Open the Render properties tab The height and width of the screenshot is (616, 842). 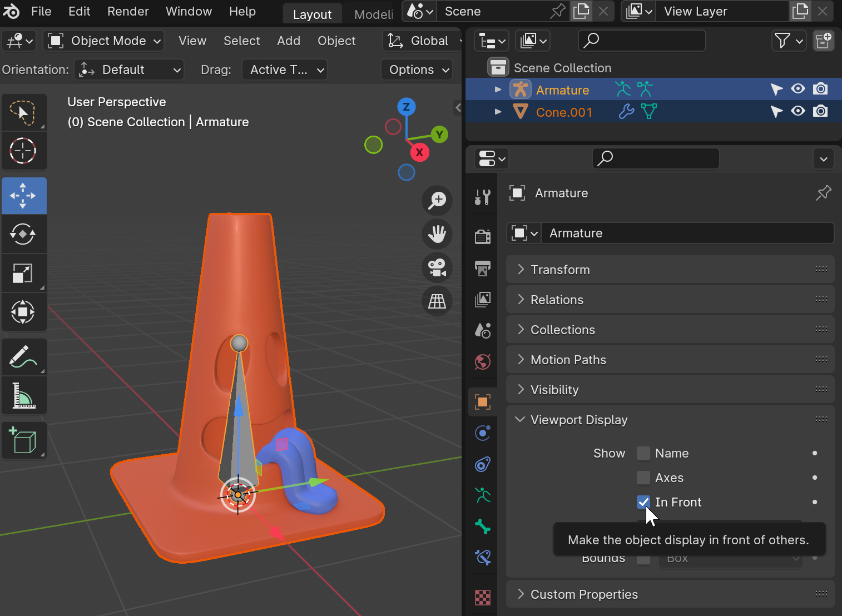483,236
